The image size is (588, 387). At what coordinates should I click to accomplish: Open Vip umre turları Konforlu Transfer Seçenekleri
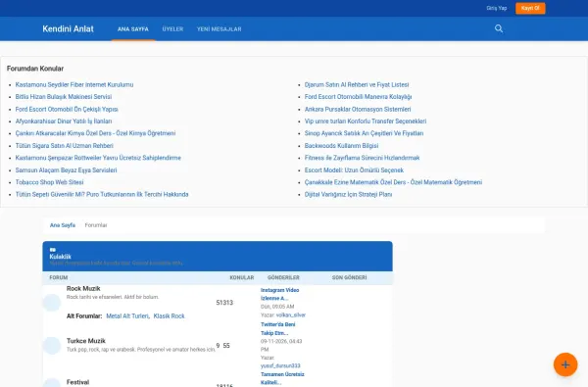366,121
